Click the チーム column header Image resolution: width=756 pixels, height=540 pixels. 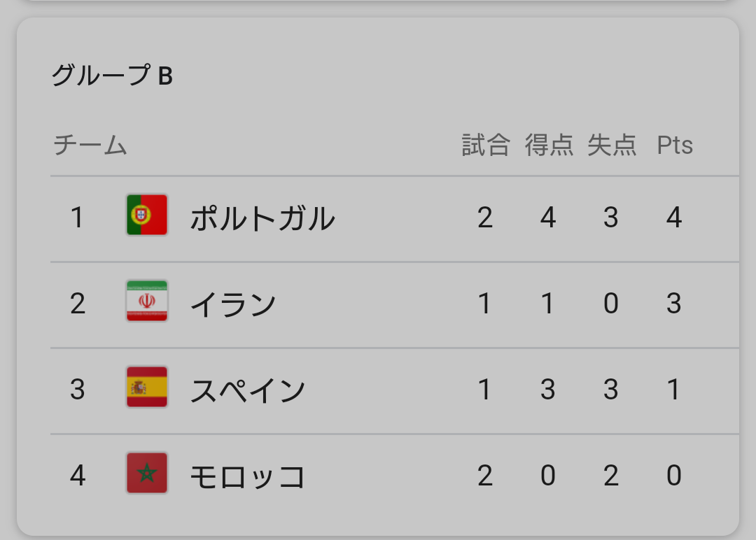pyautogui.click(x=90, y=145)
